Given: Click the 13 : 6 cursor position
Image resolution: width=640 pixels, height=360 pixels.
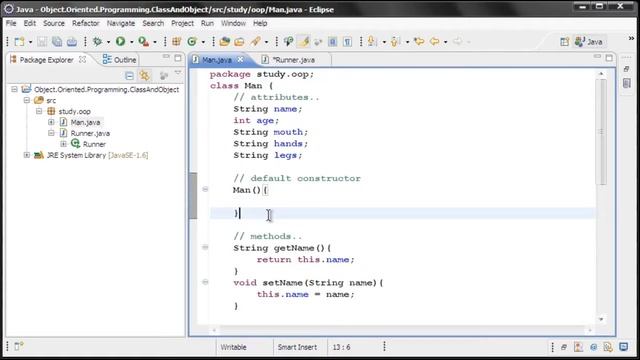Looking at the screenshot, I should pos(341,347).
